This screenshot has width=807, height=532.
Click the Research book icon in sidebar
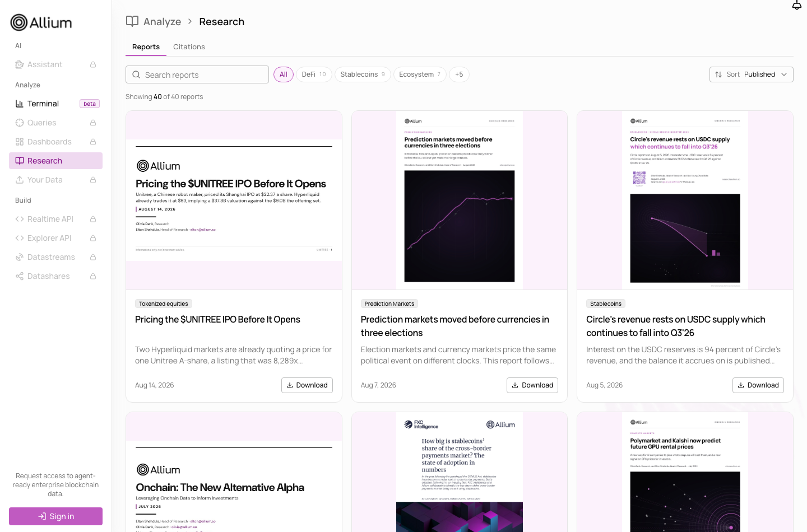point(20,161)
